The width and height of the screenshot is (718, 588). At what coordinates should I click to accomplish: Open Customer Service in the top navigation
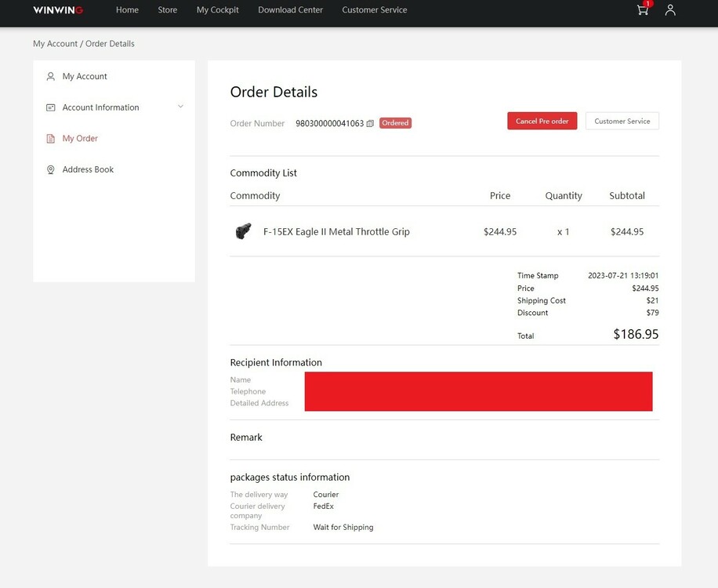tap(374, 9)
